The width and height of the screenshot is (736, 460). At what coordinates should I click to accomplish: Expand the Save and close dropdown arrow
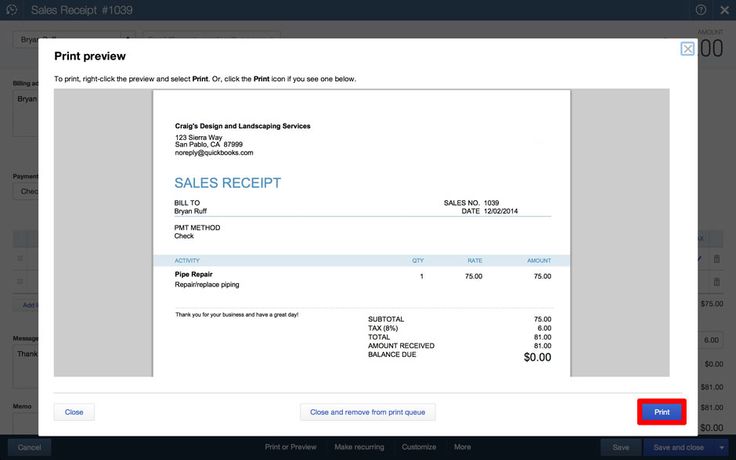(721, 447)
